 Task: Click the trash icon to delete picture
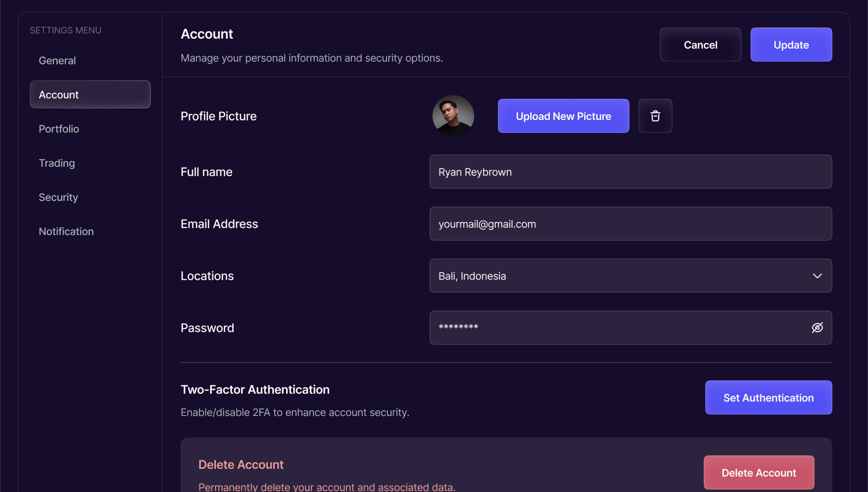click(655, 116)
